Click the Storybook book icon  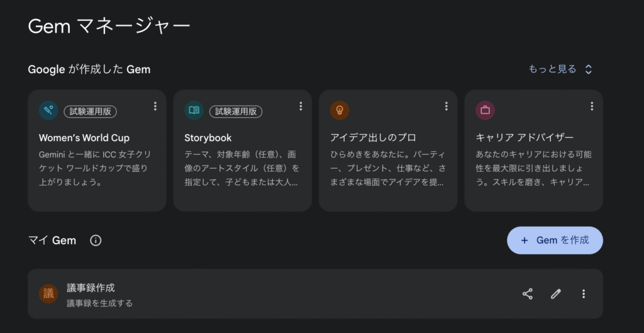(x=194, y=111)
